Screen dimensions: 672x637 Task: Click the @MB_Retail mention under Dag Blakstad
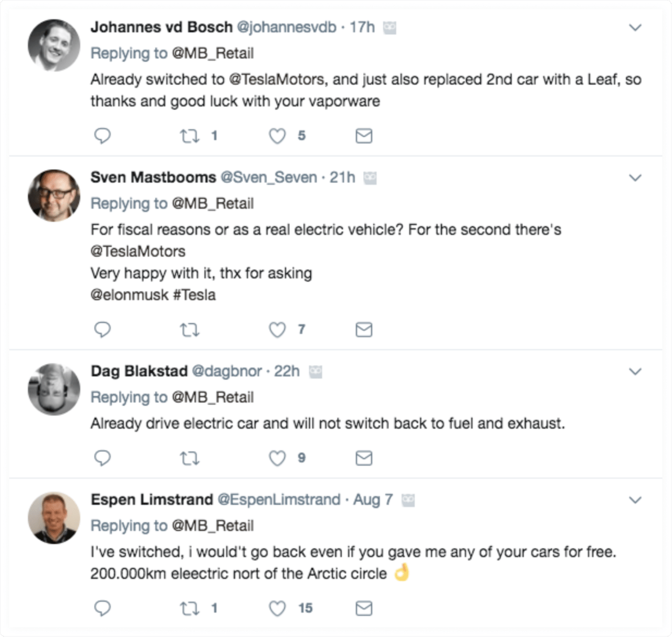(212, 397)
